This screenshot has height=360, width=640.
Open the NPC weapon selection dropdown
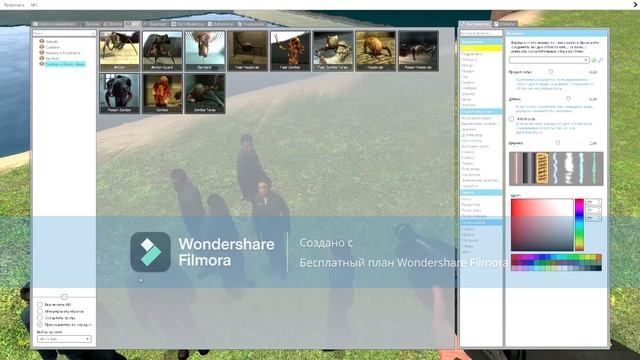click(x=64, y=339)
